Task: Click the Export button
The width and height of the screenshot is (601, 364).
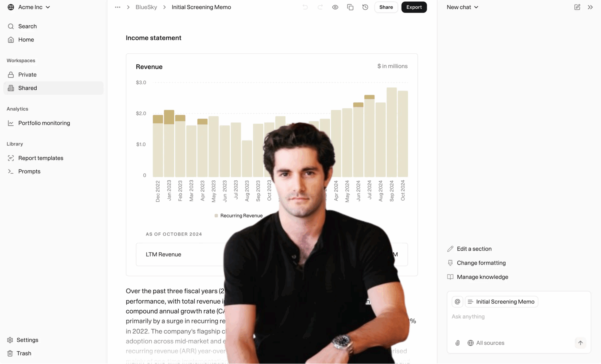Action: coord(414,7)
